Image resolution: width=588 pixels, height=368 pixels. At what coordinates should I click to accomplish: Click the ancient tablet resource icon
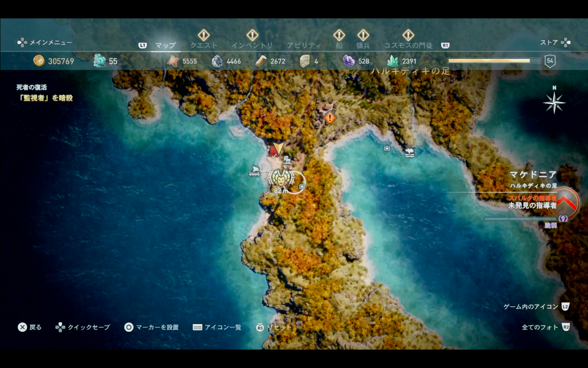(x=305, y=61)
